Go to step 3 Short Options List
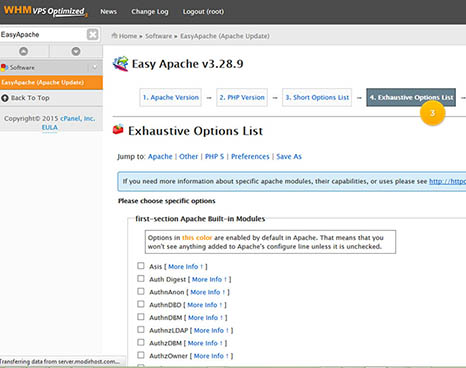The image size is (466, 368). click(x=317, y=97)
